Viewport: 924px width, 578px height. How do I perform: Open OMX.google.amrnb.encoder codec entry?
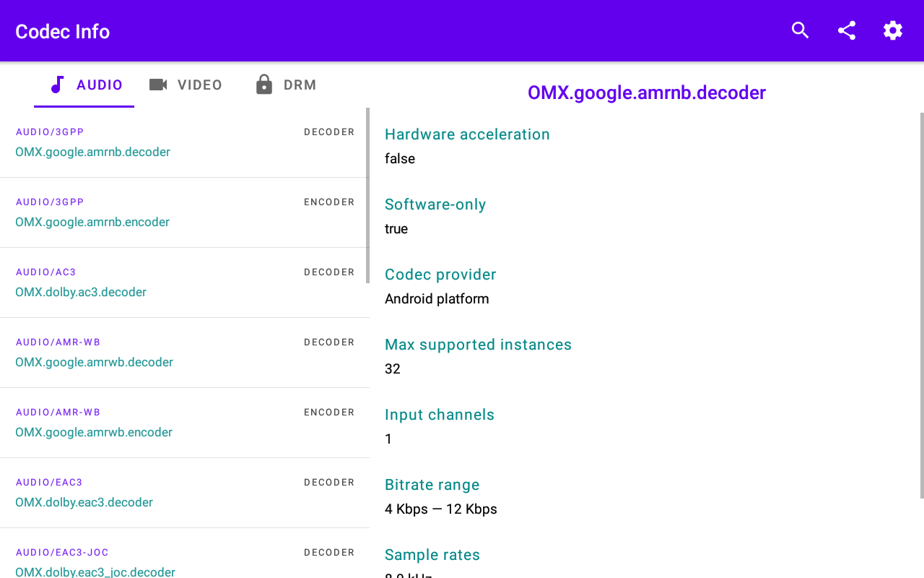coord(92,222)
